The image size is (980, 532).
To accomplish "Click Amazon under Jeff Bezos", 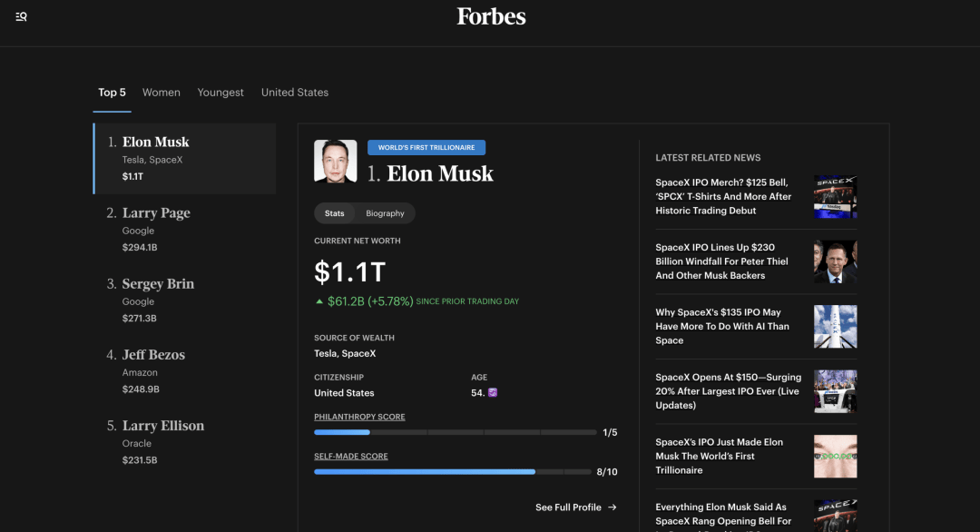I will [140, 372].
